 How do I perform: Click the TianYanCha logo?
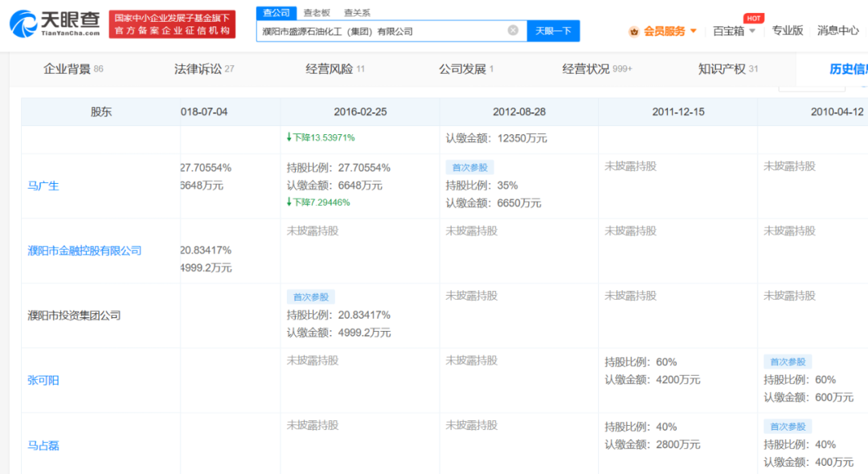(55, 24)
